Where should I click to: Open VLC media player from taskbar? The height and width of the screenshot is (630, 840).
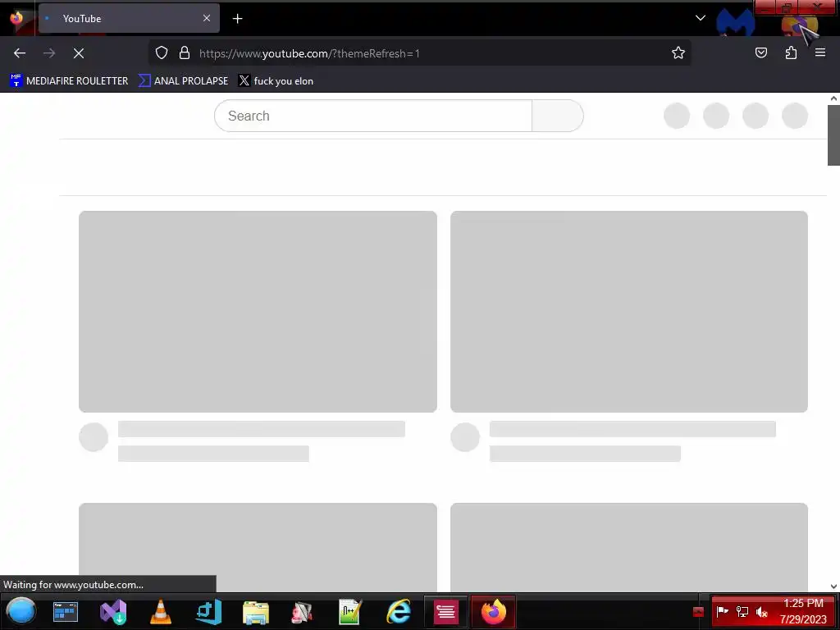[160, 612]
